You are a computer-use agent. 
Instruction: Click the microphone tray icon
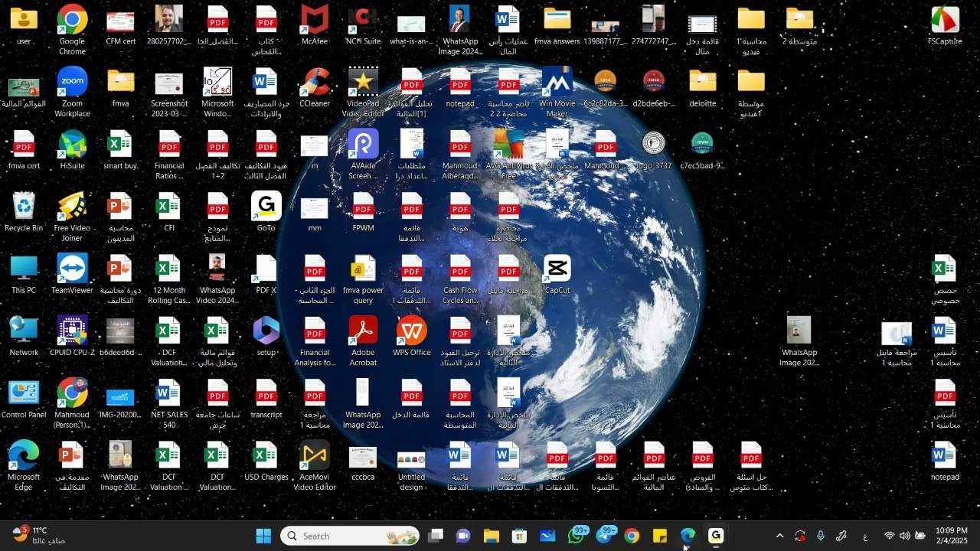[x=821, y=536]
